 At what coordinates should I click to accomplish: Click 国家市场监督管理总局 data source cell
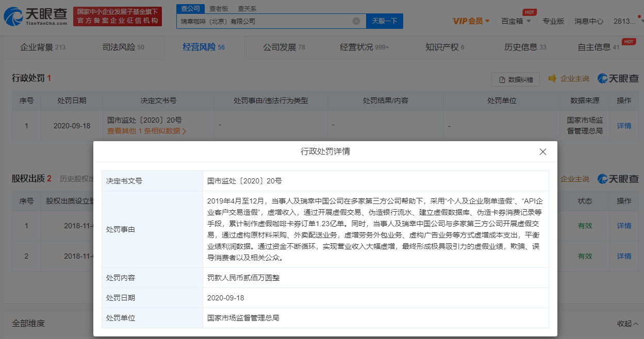point(585,126)
